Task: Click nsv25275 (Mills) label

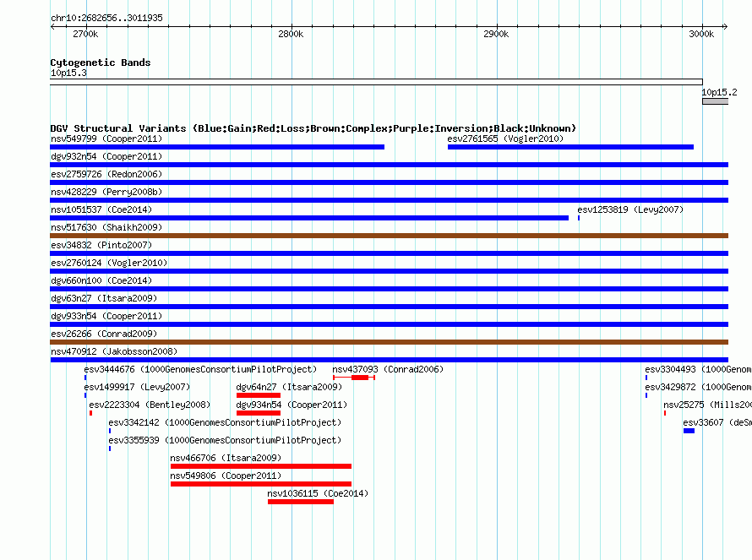Action: coord(707,405)
